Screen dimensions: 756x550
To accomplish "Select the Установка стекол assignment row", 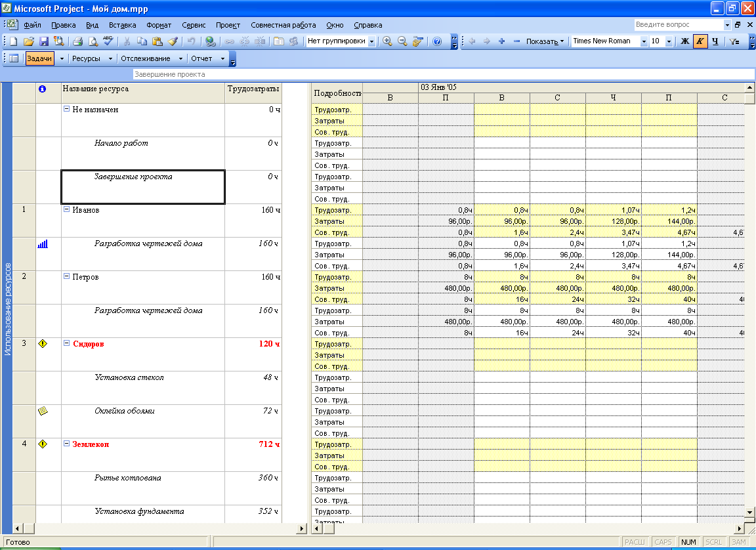I will (142, 387).
